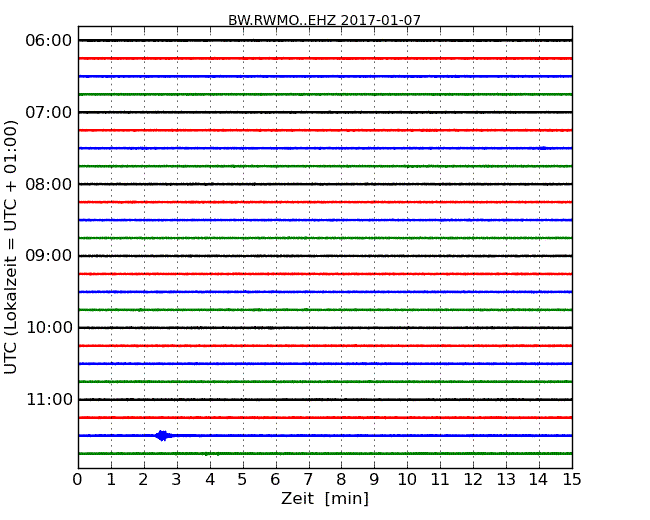Click the 06:00 time label
Screen dimensions: 650x520
click(49, 41)
